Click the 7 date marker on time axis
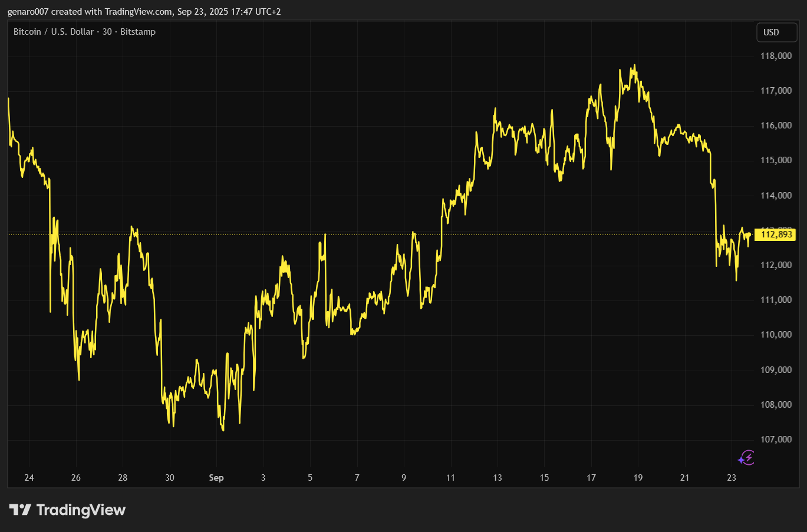 [x=357, y=478]
